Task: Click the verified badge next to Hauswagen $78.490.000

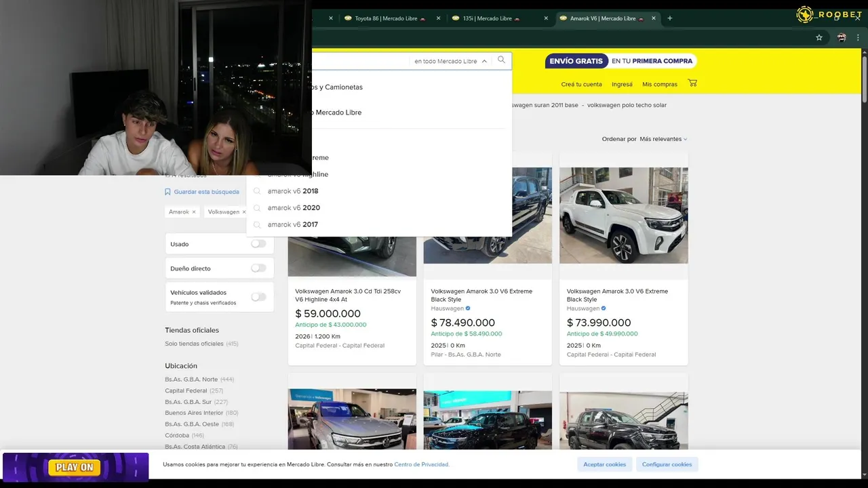Action: (x=468, y=308)
